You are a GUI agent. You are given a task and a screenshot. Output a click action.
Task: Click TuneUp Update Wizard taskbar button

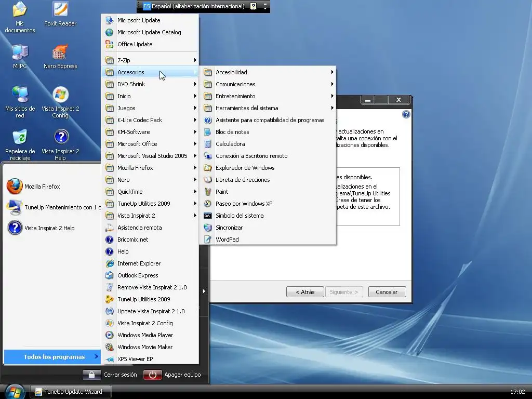pos(71,392)
